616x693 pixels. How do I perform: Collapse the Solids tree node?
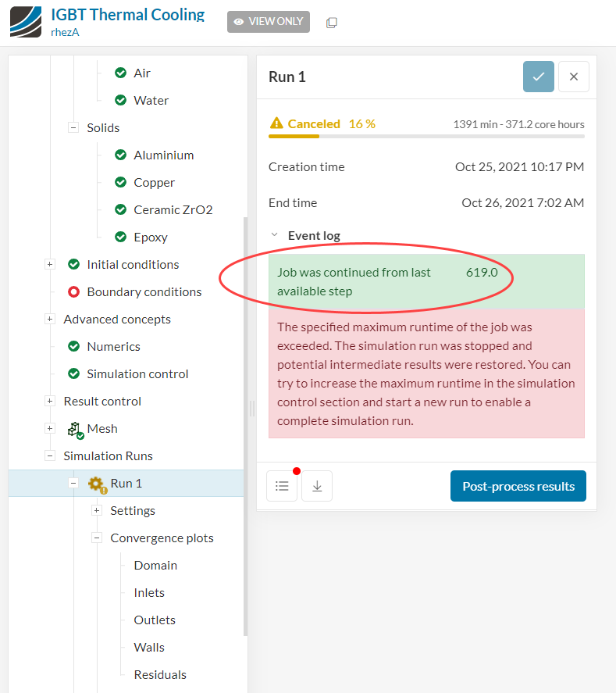coord(73,128)
